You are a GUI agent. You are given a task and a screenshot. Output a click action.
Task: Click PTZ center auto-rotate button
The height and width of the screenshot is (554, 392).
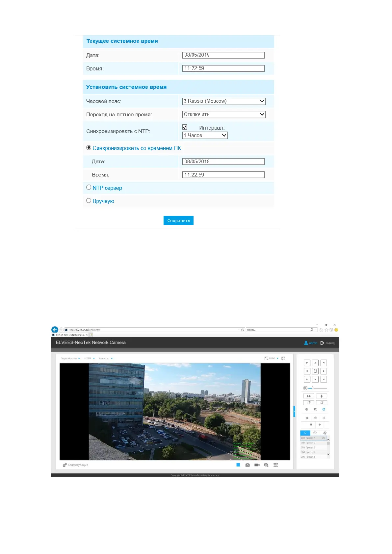pos(315,371)
